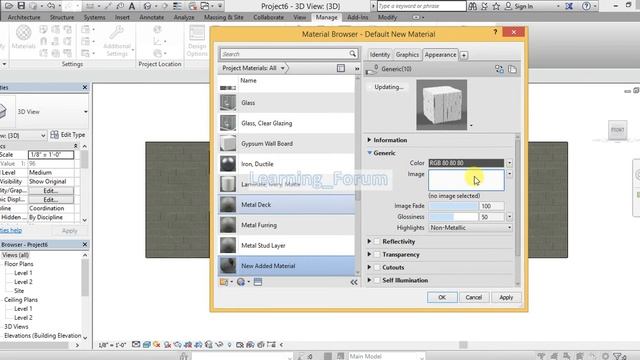Click the favorites star icon in title bar
Viewport: 640px width, 360px height.
(496, 6)
